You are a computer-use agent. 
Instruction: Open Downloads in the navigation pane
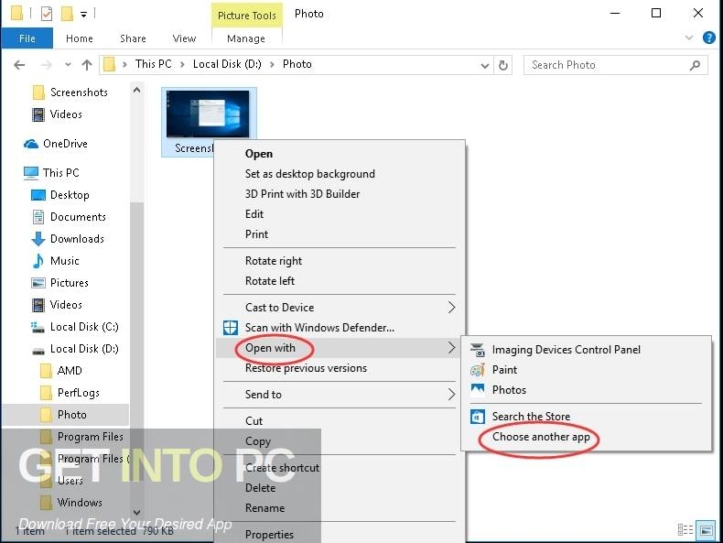(68, 239)
